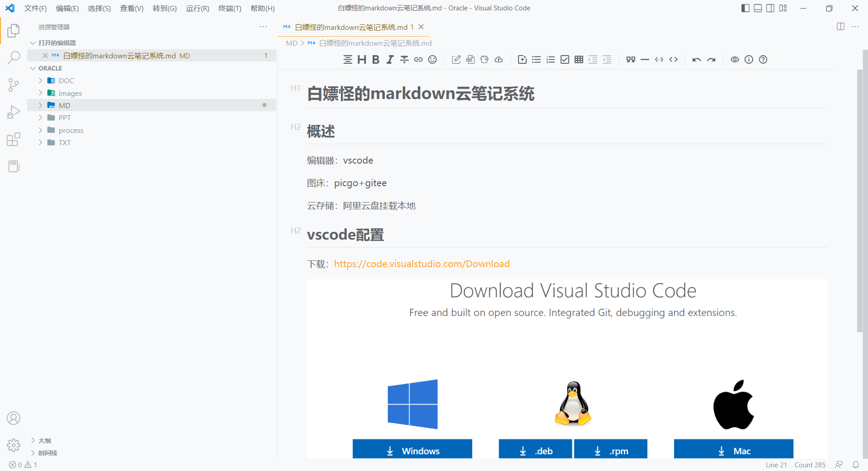Click the Headings (H) toolbar icon
The height and width of the screenshot is (471, 868).
362,60
